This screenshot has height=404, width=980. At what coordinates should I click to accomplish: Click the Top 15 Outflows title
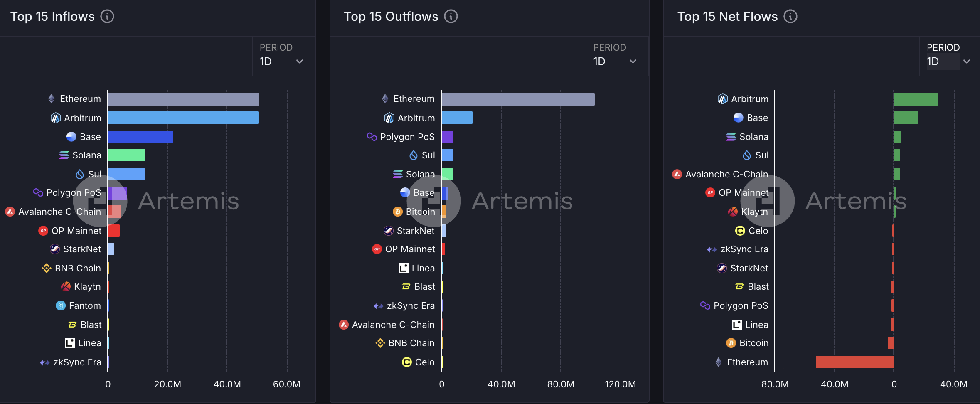391,17
